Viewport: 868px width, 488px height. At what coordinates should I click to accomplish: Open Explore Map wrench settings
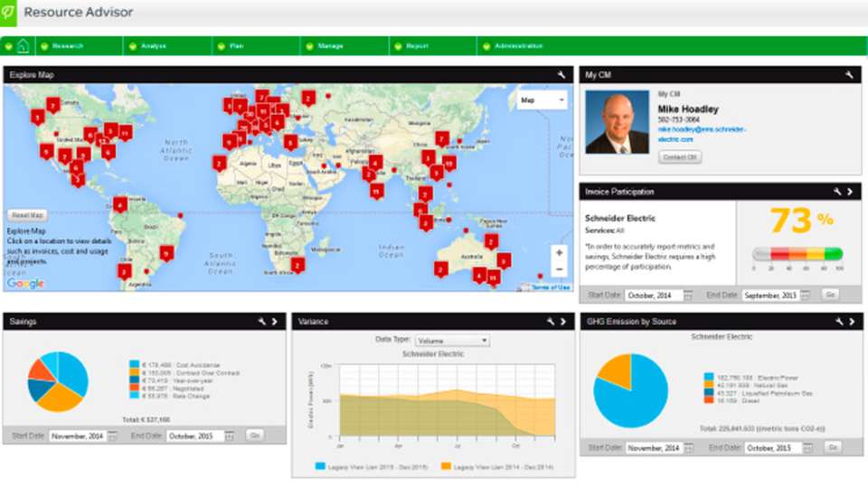pyautogui.click(x=561, y=75)
